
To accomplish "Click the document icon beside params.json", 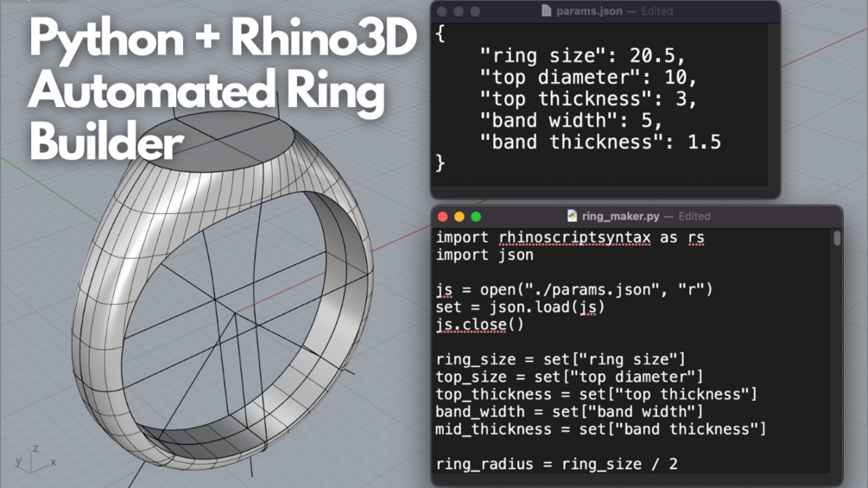I will point(547,10).
